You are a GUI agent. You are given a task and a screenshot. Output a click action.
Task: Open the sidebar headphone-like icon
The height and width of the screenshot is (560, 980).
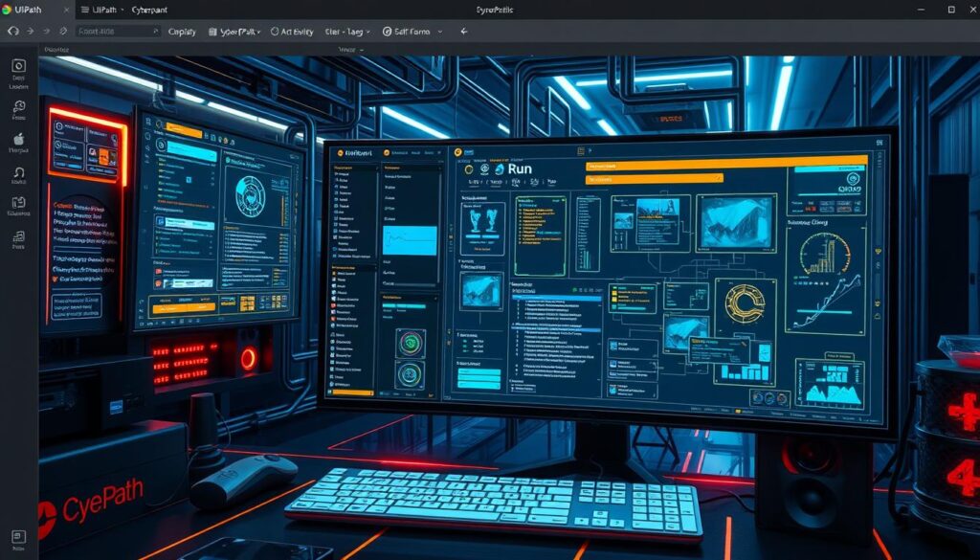[19, 172]
